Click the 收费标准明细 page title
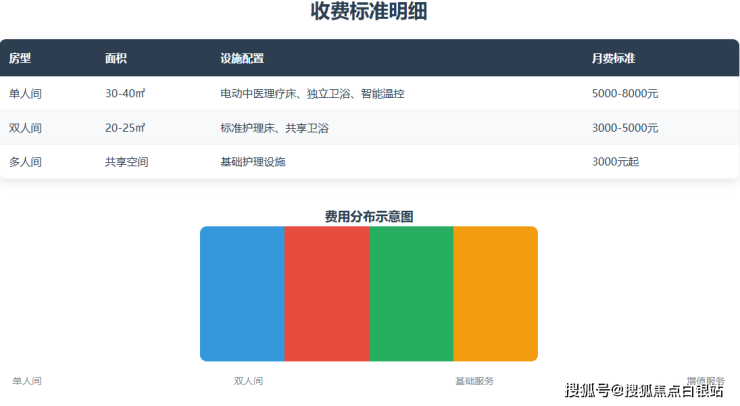This screenshot has width=740, height=406. click(x=369, y=13)
